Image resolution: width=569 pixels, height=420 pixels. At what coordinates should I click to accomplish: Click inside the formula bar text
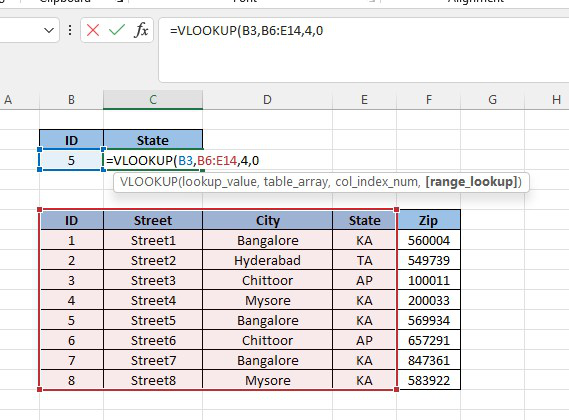[246, 30]
